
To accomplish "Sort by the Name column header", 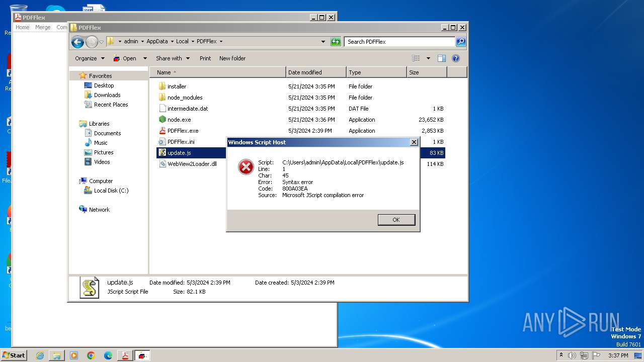I will click(217, 72).
